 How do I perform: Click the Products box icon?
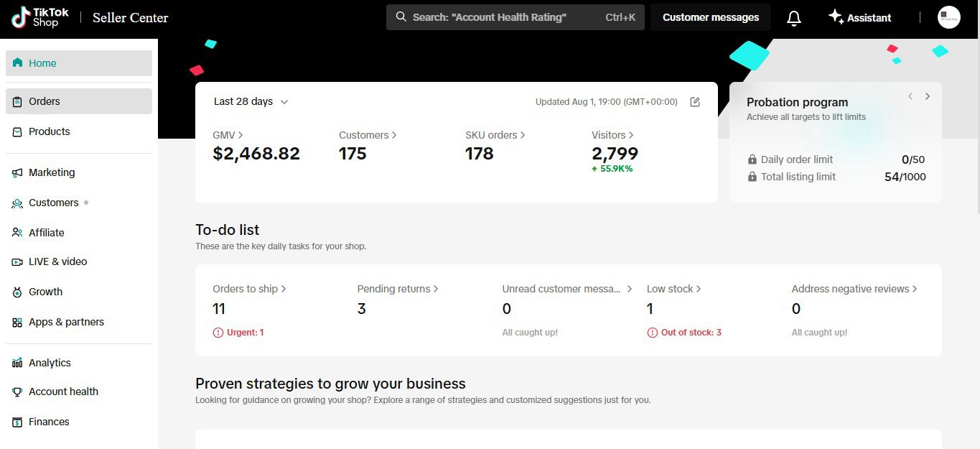(x=17, y=131)
